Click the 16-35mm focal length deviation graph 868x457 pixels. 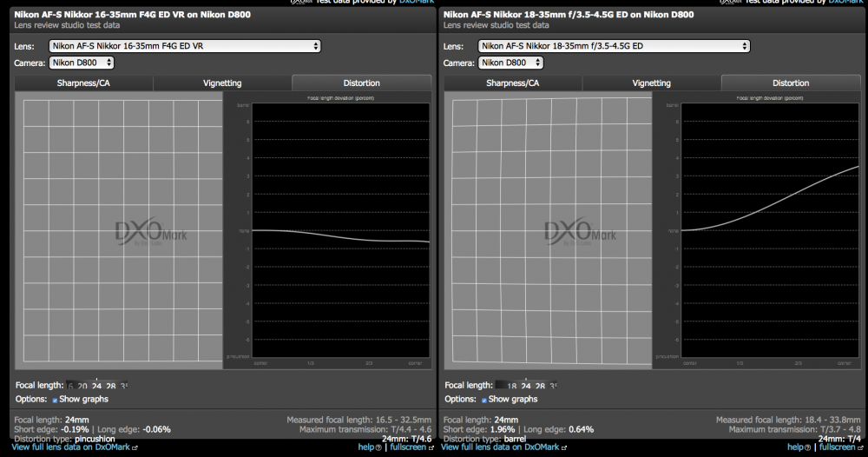coord(340,230)
